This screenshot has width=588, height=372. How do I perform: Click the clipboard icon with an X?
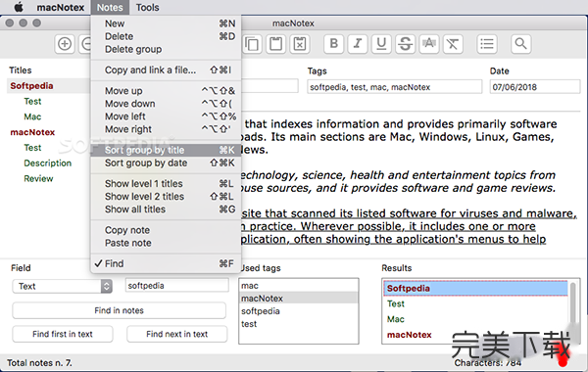[300, 44]
